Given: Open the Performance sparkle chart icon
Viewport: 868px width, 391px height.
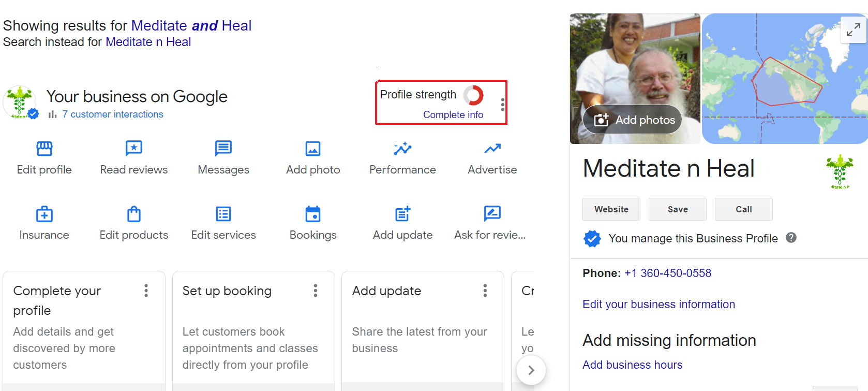Looking at the screenshot, I should [x=402, y=149].
